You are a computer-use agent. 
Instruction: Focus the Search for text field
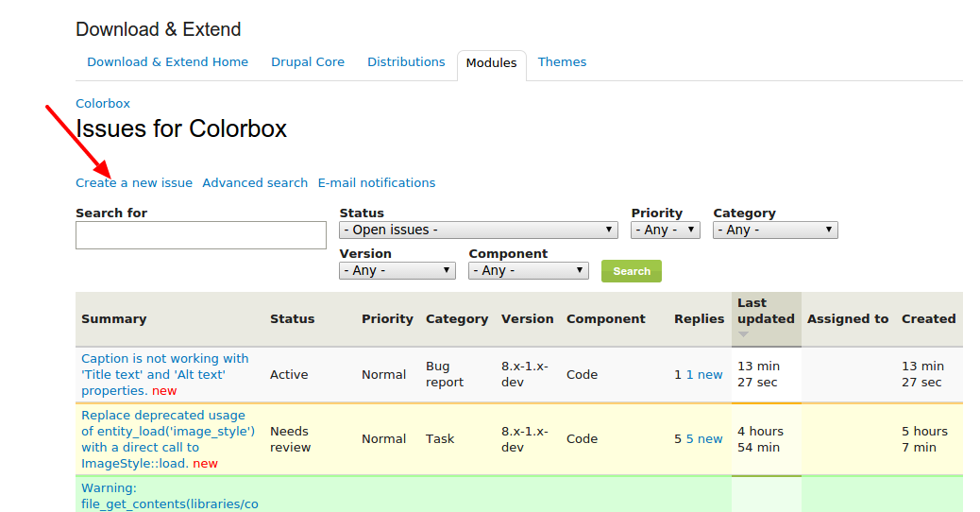[200, 235]
